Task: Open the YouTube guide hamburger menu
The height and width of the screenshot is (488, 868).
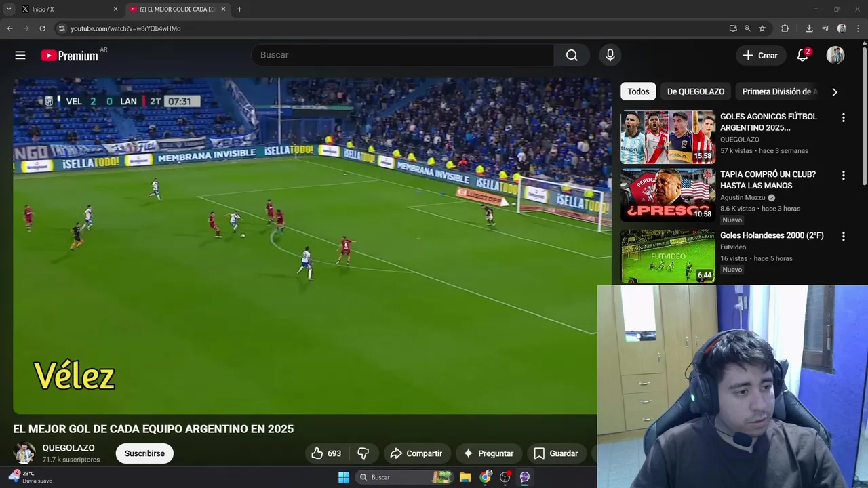Action: [20, 56]
